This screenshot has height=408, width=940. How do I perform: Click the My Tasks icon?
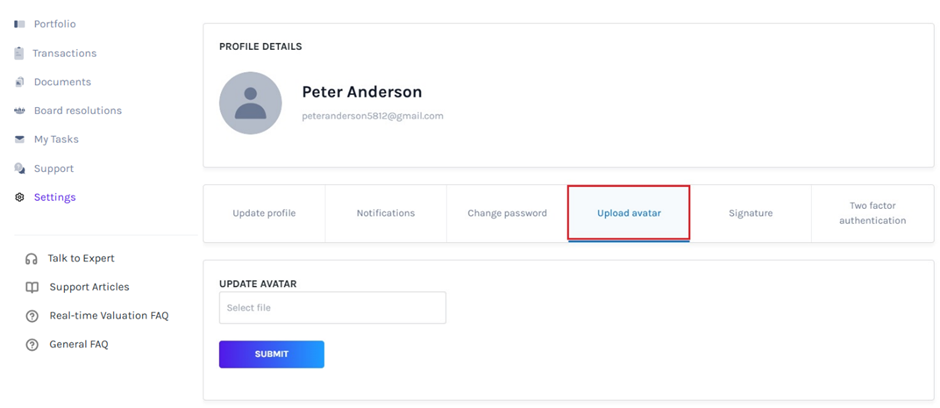pos(19,140)
